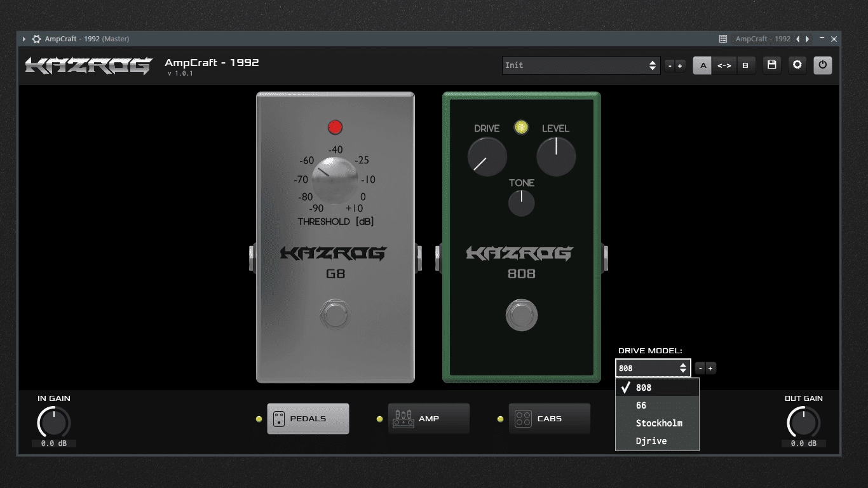Screen dimensions: 868x488
Task: Click the DRIVE MODEL: label
Action: [x=650, y=351]
